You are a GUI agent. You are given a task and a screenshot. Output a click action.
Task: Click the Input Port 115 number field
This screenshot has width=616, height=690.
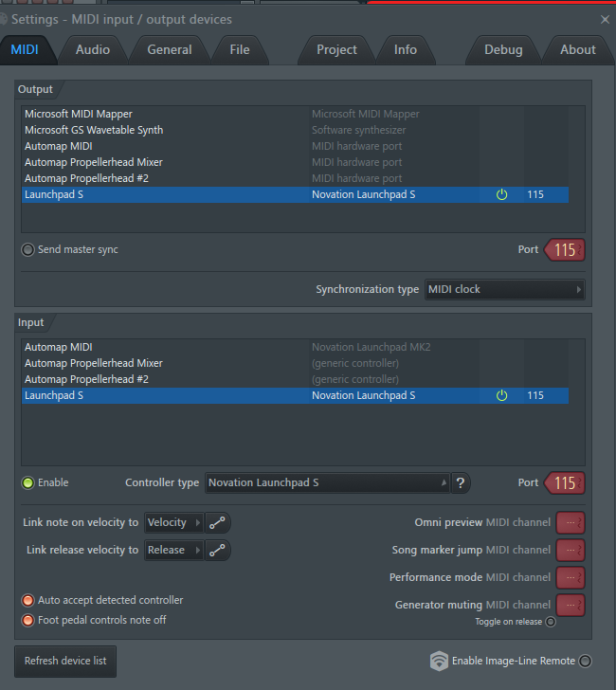(565, 483)
